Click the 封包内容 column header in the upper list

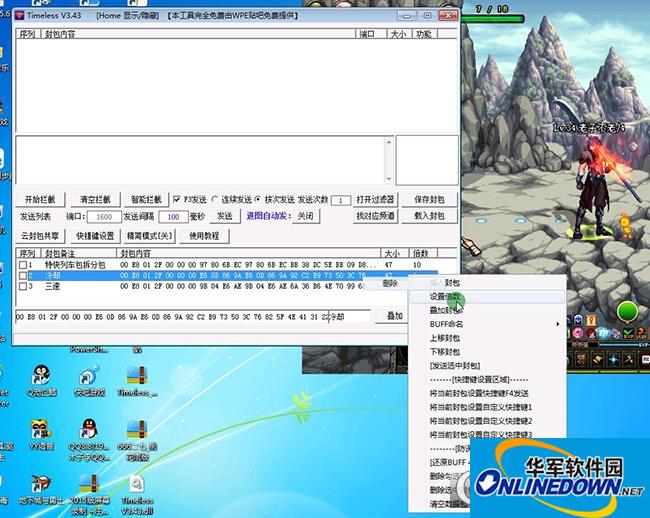[199, 34]
